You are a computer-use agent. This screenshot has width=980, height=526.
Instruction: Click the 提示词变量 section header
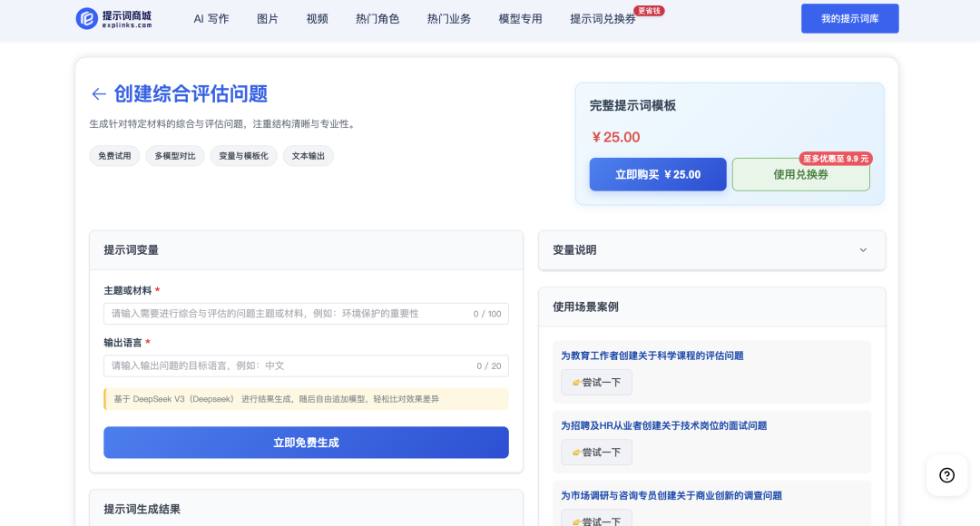307,250
